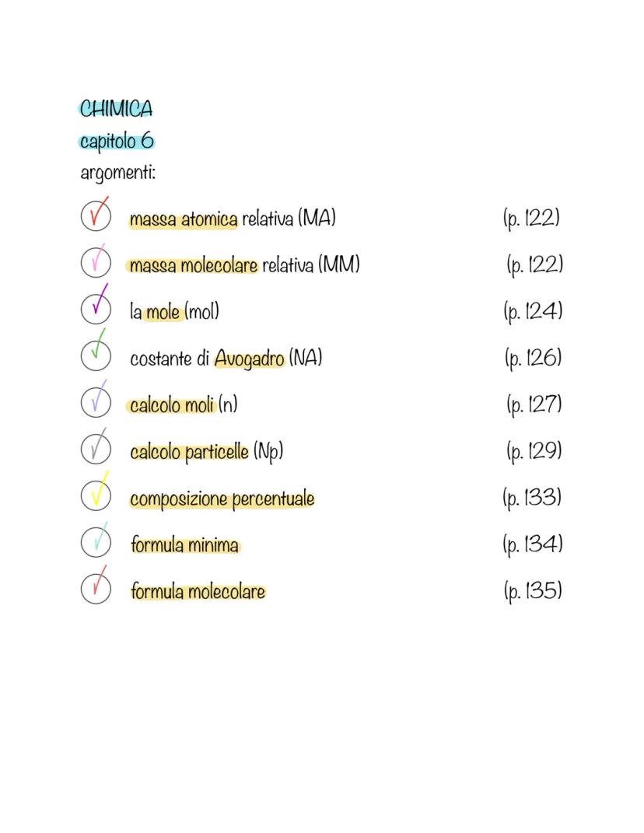Click the CHIMICA heading

click(116, 109)
